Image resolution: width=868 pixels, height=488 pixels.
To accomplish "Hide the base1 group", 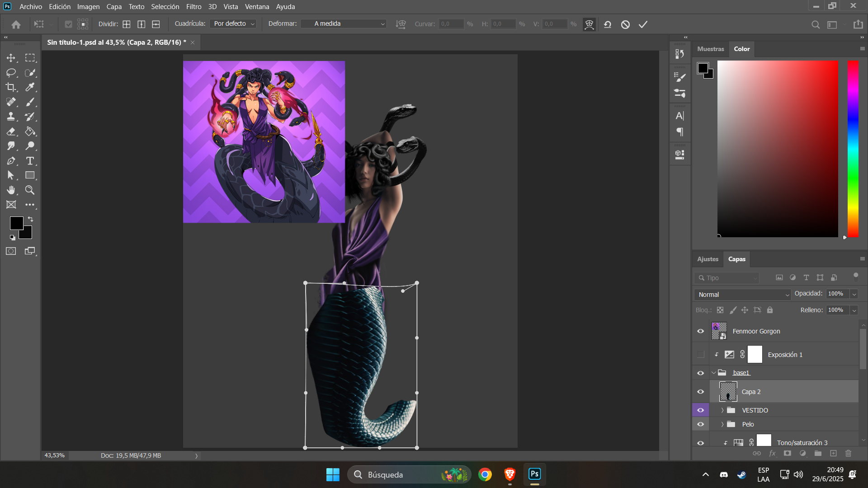I will click(x=701, y=373).
